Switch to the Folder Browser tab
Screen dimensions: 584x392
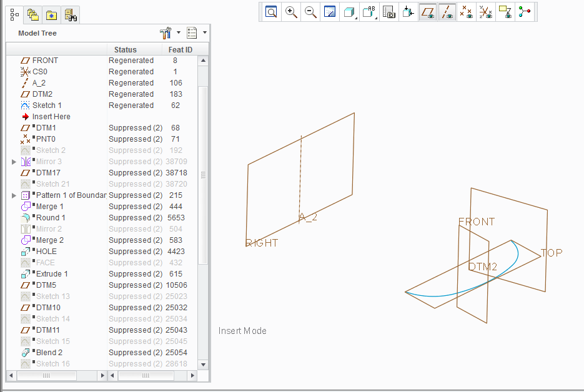[x=32, y=15]
